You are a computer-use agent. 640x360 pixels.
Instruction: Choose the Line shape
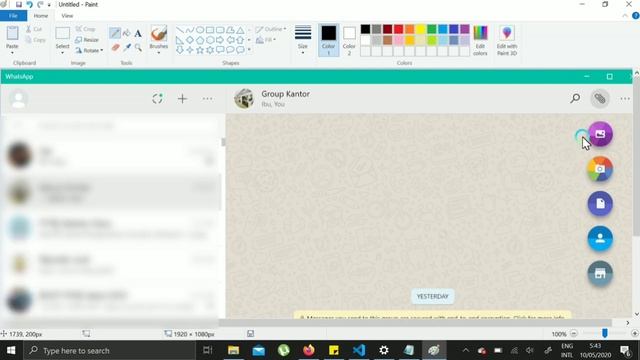click(x=180, y=30)
